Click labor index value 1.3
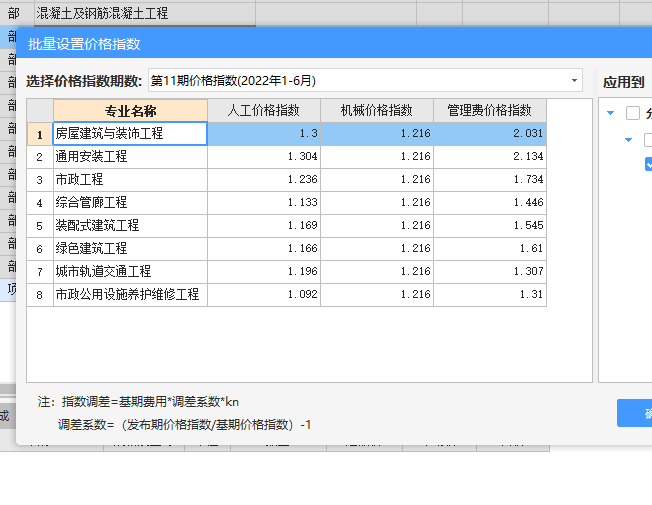Image resolution: width=652 pixels, height=505 pixels. pos(264,134)
